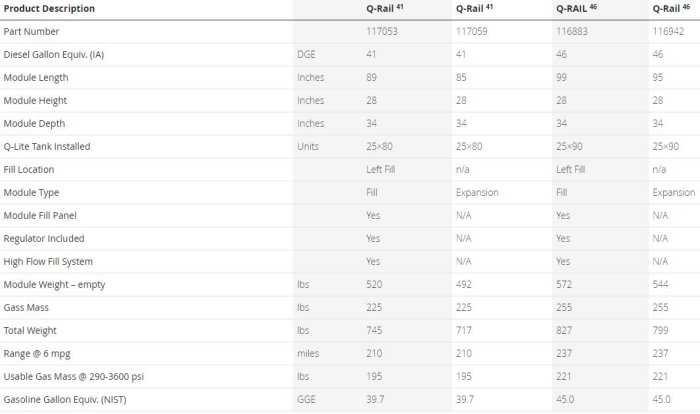This screenshot has height=414, width=700.
Task: Select the Usable Gas Mass row label
Action: coord(66,376)
